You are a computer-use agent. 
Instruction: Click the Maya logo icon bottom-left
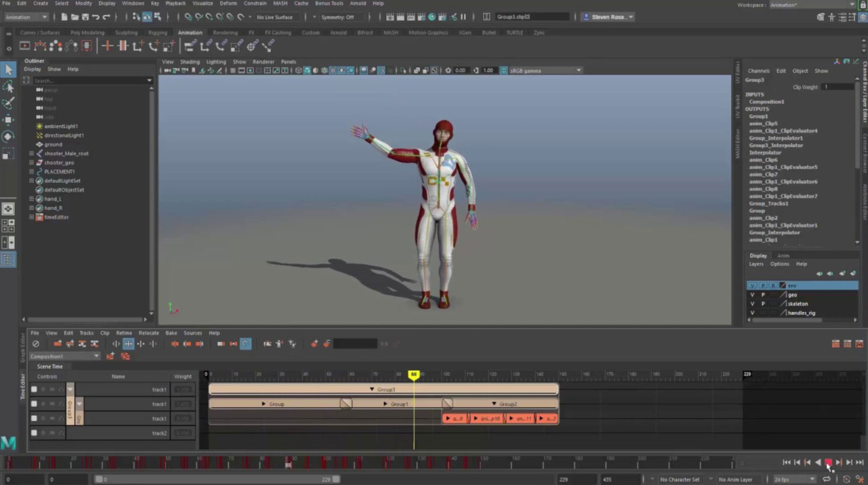pyautogui.click(x=8, y=443)
